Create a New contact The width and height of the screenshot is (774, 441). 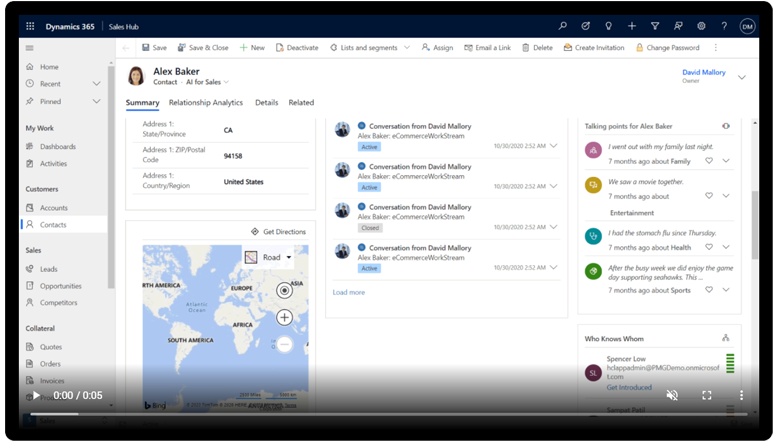pos(252,48)
